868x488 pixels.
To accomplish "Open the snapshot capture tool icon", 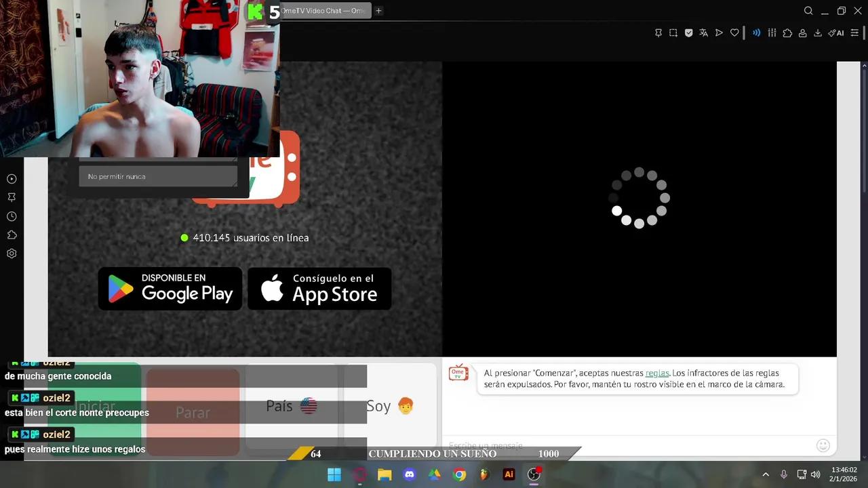I will coord(673,33).
